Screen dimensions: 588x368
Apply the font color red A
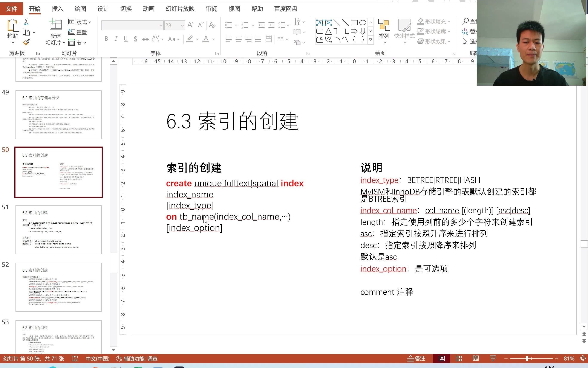click(x=206, y=39)
